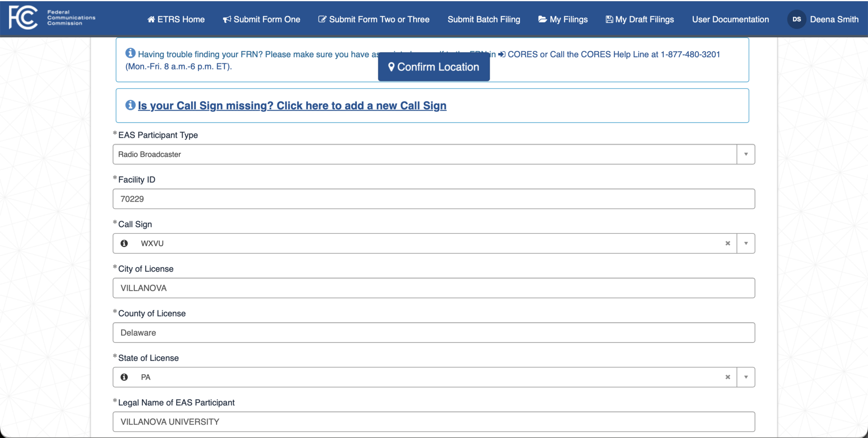This screenshot has width=868, height=438.
Task: Go to ETRS Home
Action: (176, 19)
